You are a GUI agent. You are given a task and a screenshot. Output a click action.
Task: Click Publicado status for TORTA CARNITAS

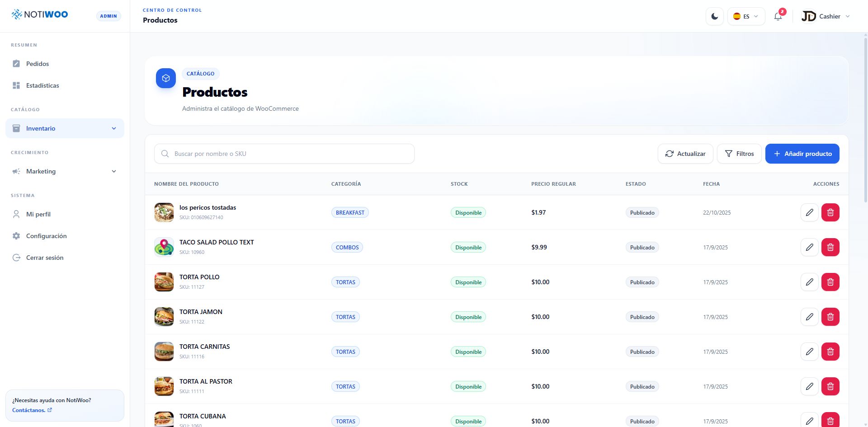click(642, 352)
